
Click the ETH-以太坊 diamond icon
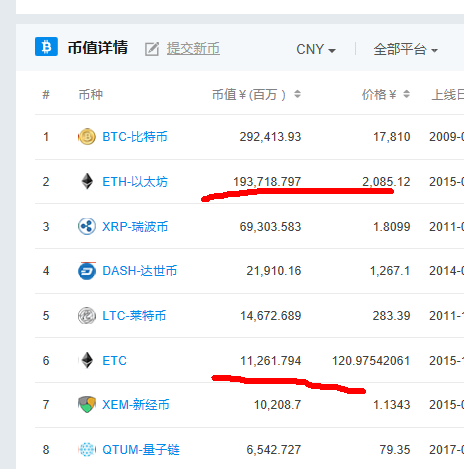point(87,181)
